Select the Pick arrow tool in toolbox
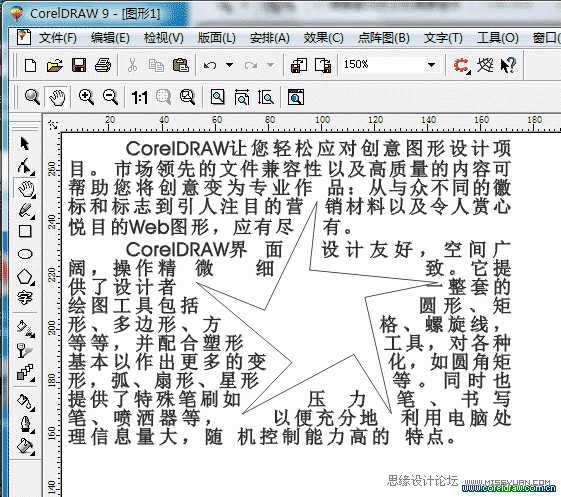561x497 pixels. pos(25,143)
